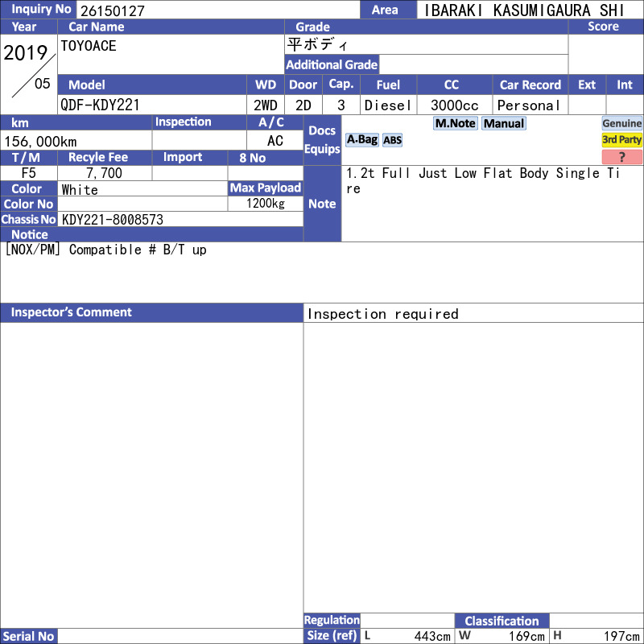
Task: Click the Inspector's Comment header
Action: pyautogui.click(x=152, y=312)
